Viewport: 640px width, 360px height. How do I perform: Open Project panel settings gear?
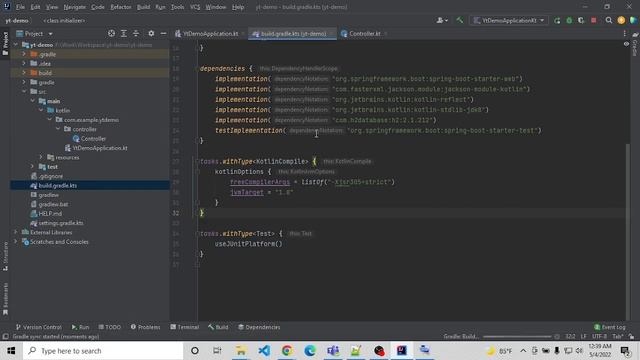pyautogui.click(x=151, y=33)
